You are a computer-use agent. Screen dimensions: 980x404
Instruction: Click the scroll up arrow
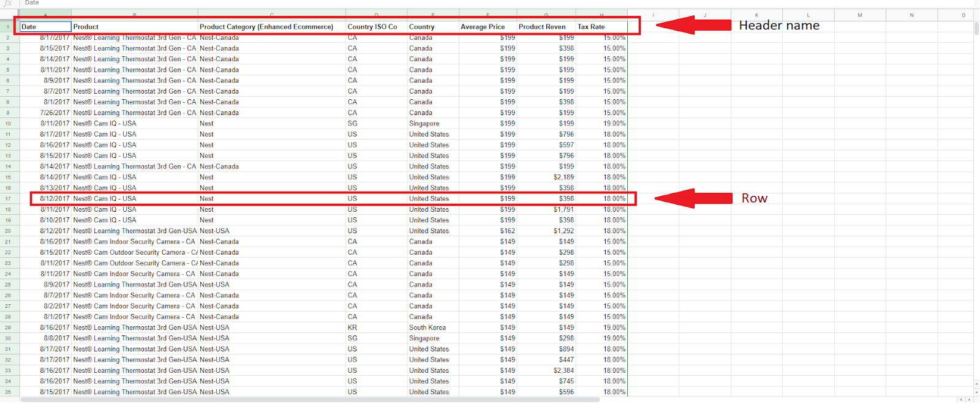[976, 384]
